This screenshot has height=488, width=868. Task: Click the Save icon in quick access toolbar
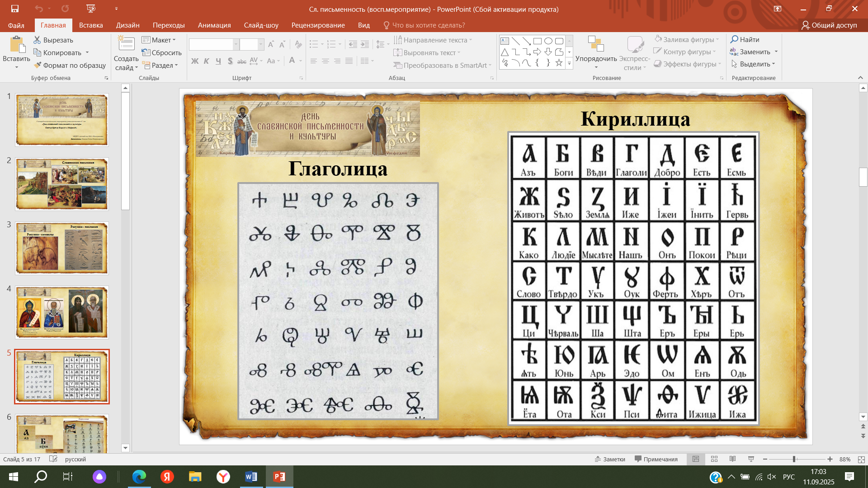coord(15,9)
